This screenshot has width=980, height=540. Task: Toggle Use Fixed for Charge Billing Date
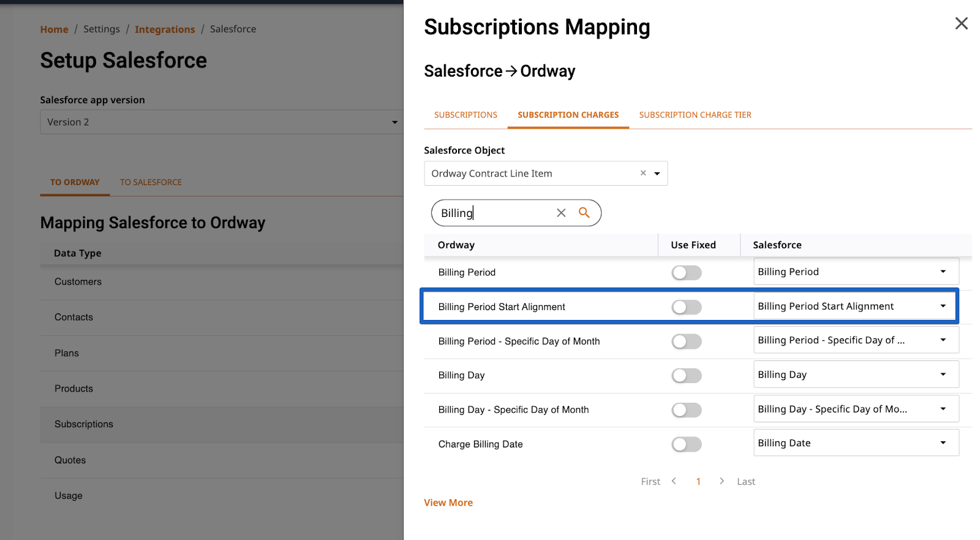(x=687, y=444)
